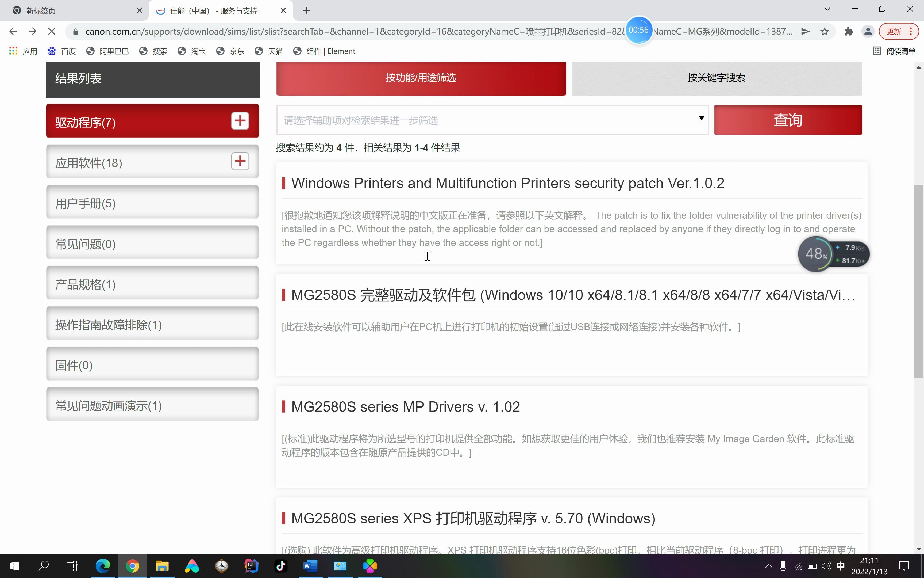
Task: Open the 百度 bookmark
Action: tap(62, 51)
